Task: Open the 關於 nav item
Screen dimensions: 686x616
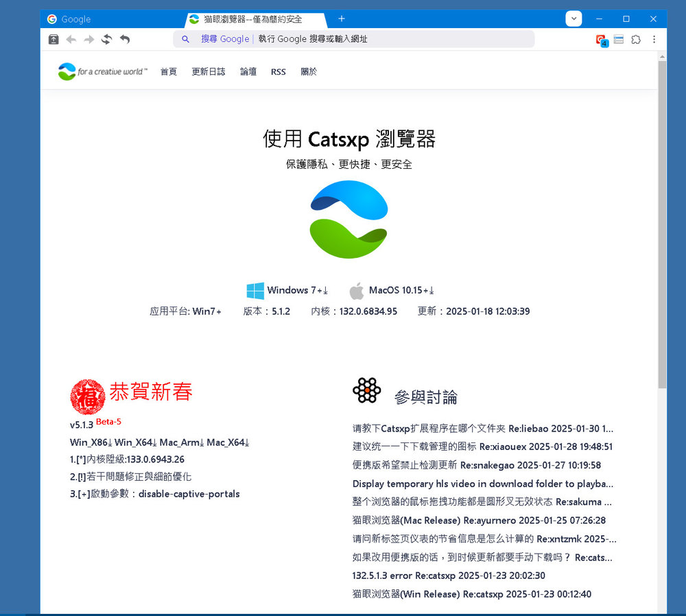Action: point(309,72)
